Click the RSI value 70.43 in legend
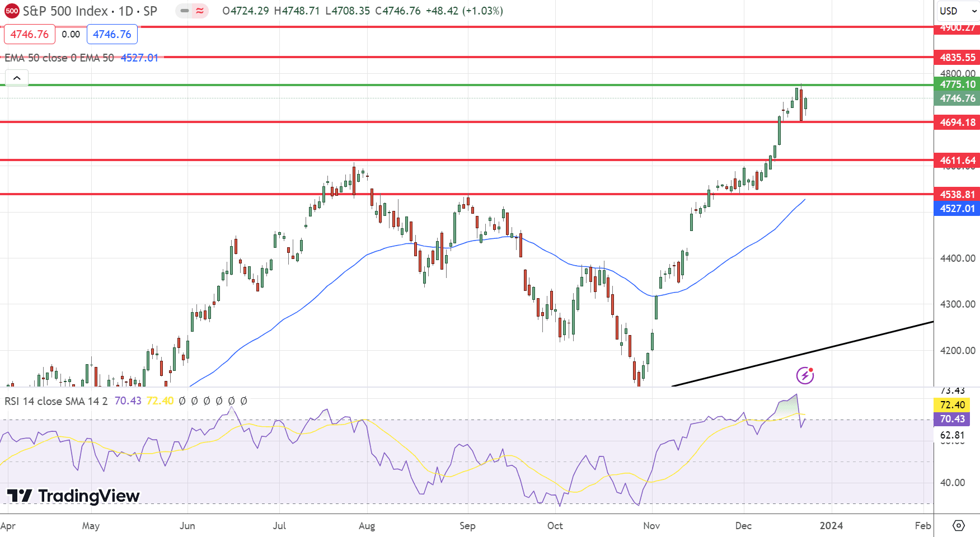The width and height of the screenshot is (980, 537). [128, 401]
